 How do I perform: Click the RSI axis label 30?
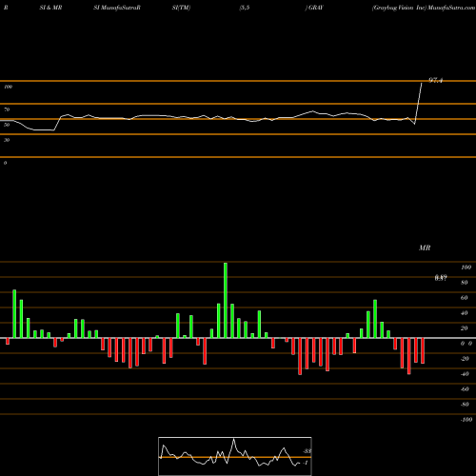coord(7,140)
